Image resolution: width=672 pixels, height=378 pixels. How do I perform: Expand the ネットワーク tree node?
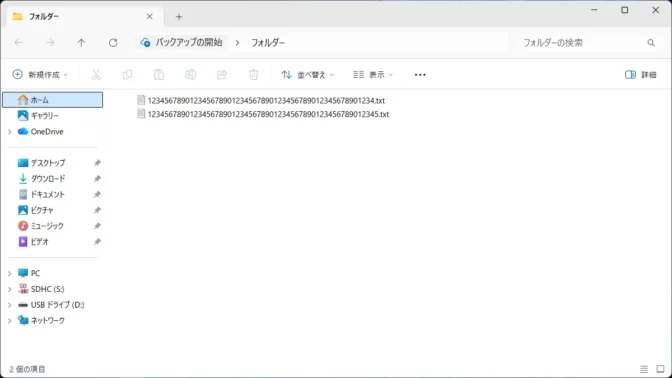click(10, 321)
